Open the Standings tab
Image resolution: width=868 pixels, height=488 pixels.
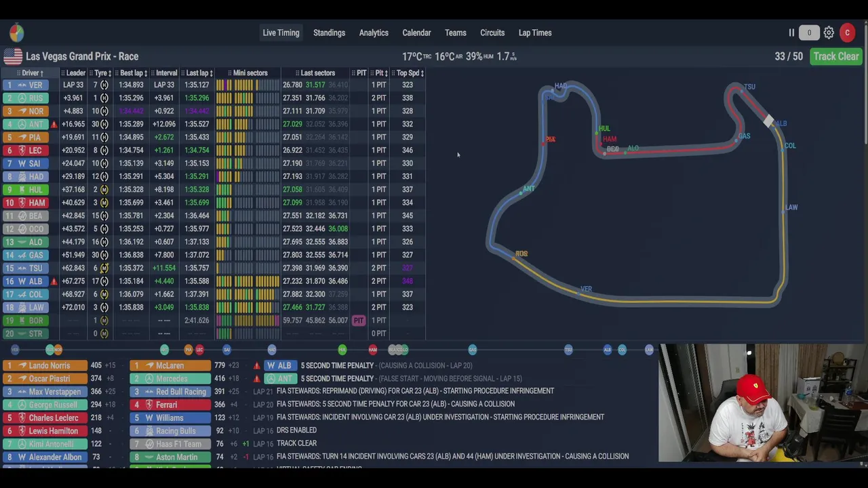click(x=329, y=33)
